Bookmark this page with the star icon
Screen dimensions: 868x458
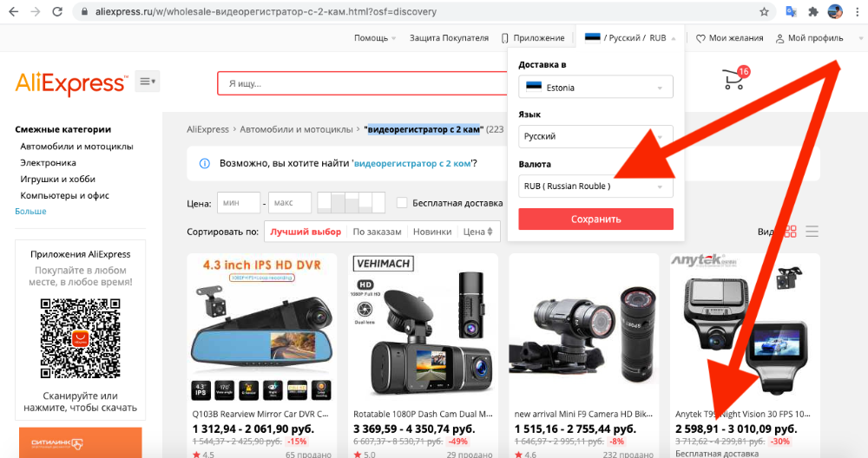[764, 12]
